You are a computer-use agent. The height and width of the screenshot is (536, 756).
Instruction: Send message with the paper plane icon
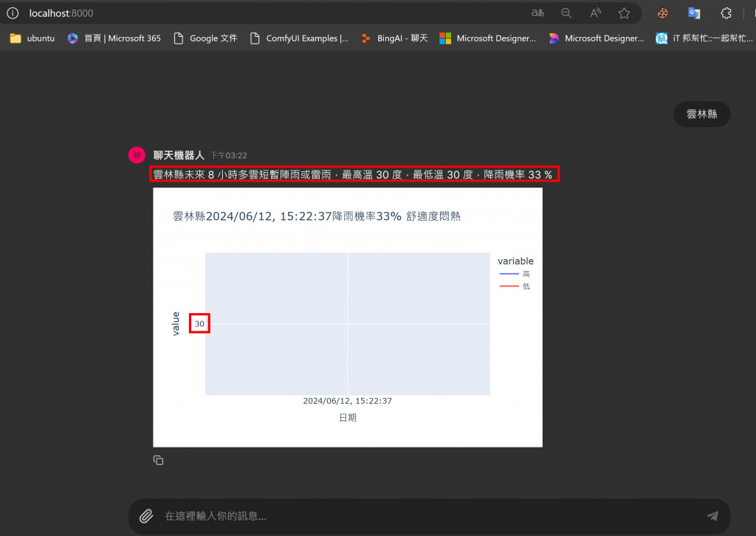712,516
